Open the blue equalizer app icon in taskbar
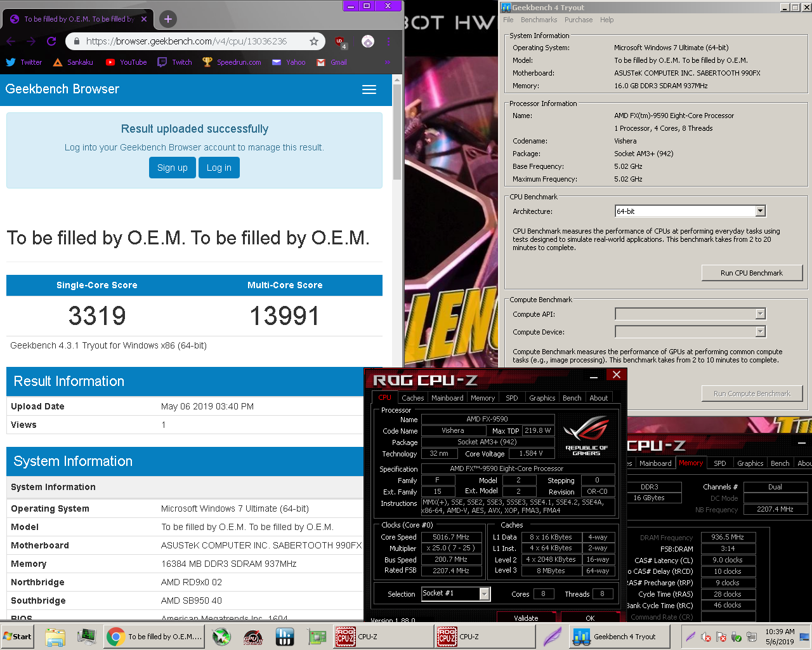Screen dimensions: 812x650 point(285,637)
